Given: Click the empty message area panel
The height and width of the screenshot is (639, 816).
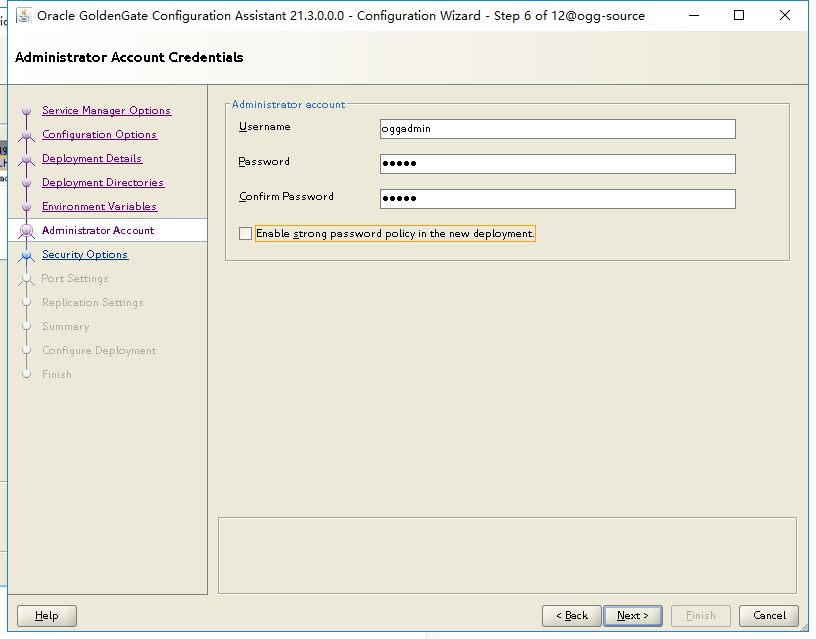Looking at the screenshot, I should tap(507, 555).
